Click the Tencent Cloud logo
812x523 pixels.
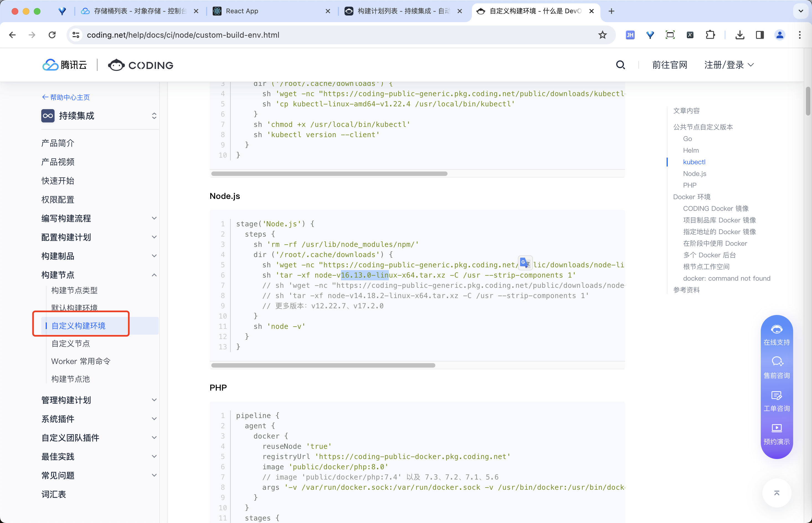(65, 65)
